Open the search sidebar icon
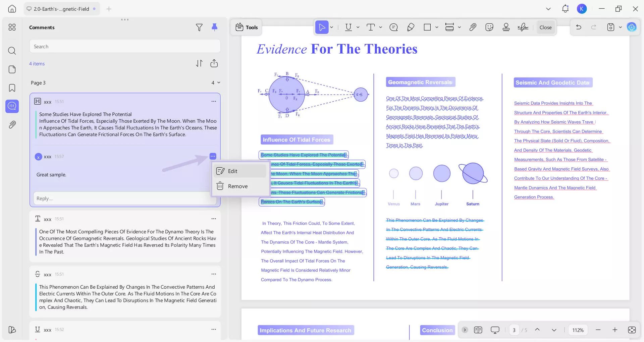644x342 pixels. [x=12, y=51]
